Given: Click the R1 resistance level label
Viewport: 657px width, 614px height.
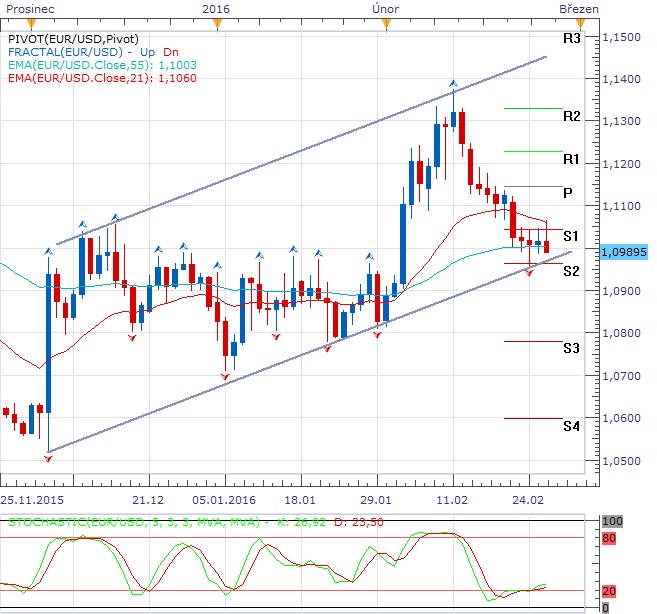Looking at the screenshot, I should coord(572,159).
